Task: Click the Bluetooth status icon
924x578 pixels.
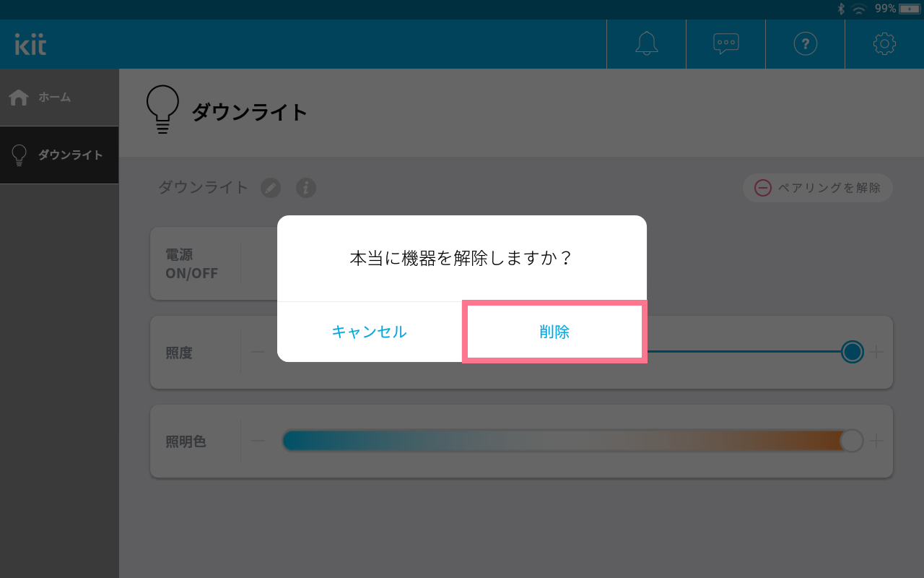Action: point(840,9)
